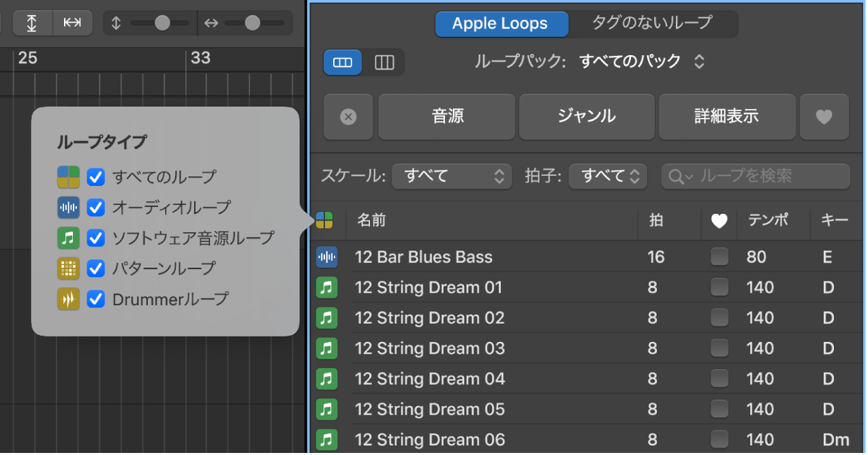
Task: Click the vertical auto zoom button
Action: click(32, 22)
